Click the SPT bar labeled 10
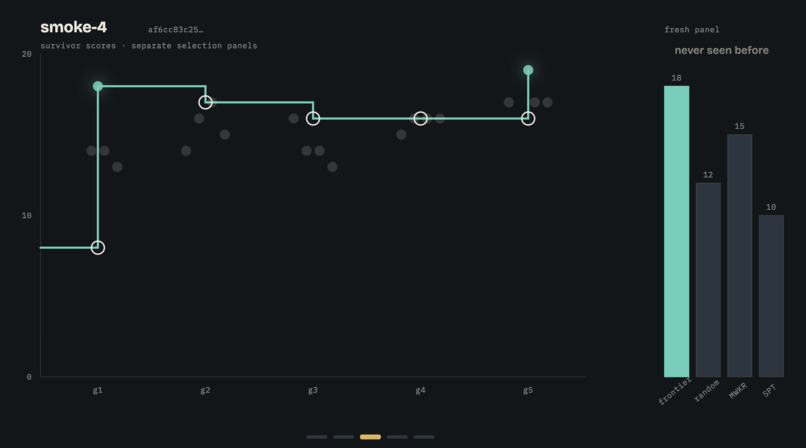This screenshot has width=806, height=448. click(771, 296)
